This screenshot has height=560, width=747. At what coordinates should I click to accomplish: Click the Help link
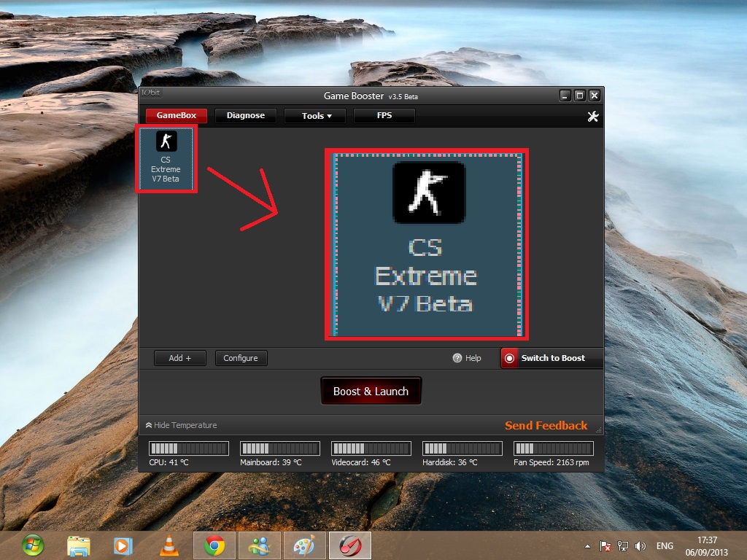click(473, 358)
